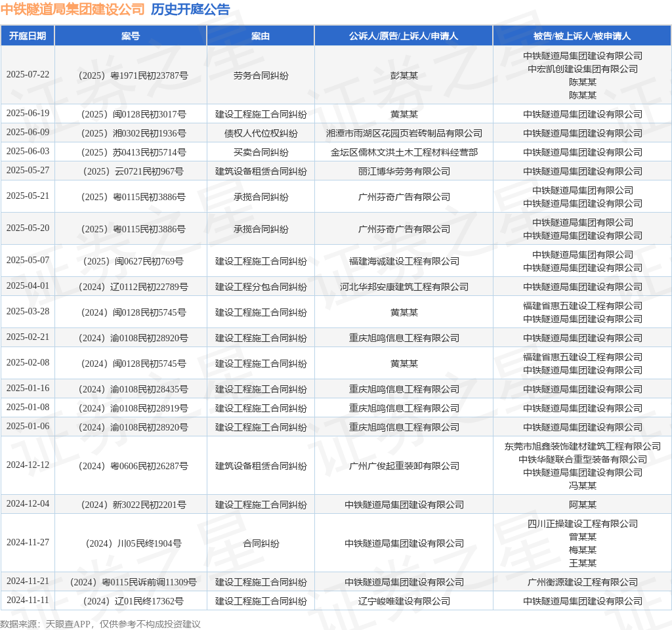Screen dimensions: 672x630
Task: Select defendant 中铁华隧联合重型装备有限公司
Action: 583,459
